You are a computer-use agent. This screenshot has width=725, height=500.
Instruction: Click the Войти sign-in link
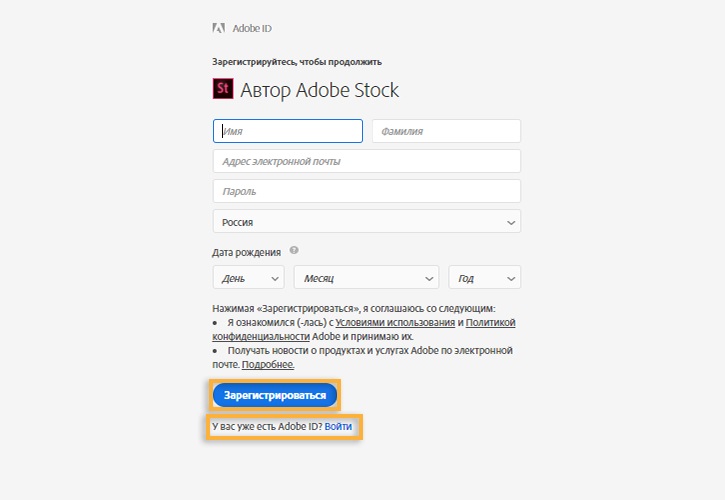338,427
